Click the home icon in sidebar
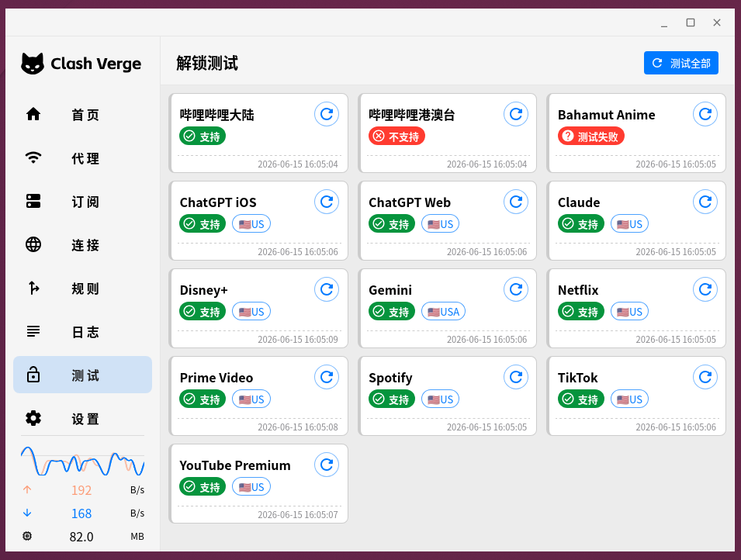Screen dimensions: 741x560 tap(33, 114)
